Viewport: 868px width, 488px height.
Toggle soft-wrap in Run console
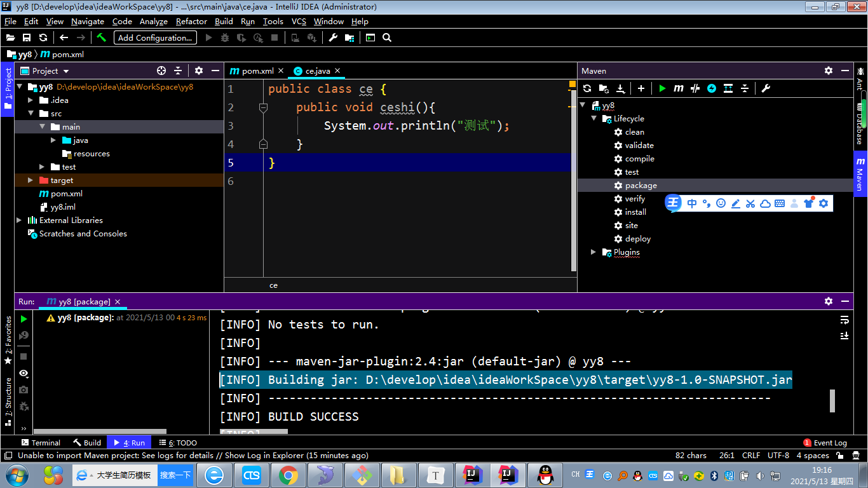tap(844, 319)
